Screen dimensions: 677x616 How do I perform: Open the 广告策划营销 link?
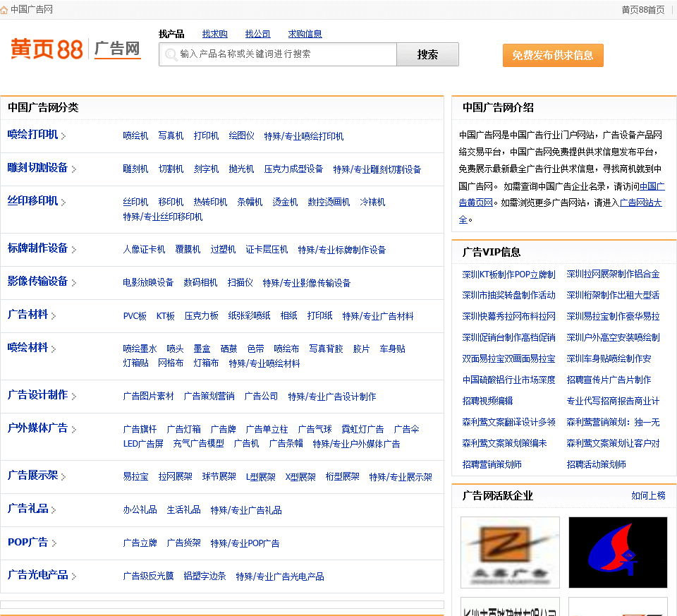209,397
